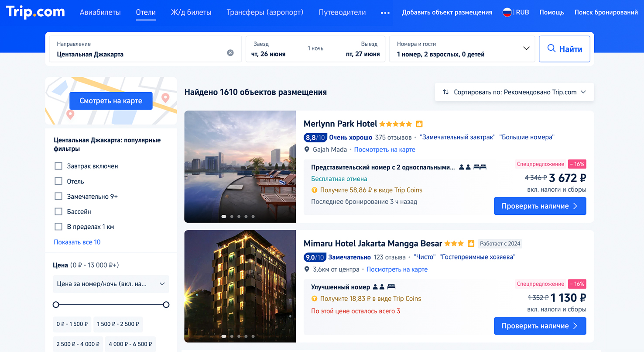Click the 9,0/10 rating badge
Screen dimensions: 644x352
click(315, 257)
